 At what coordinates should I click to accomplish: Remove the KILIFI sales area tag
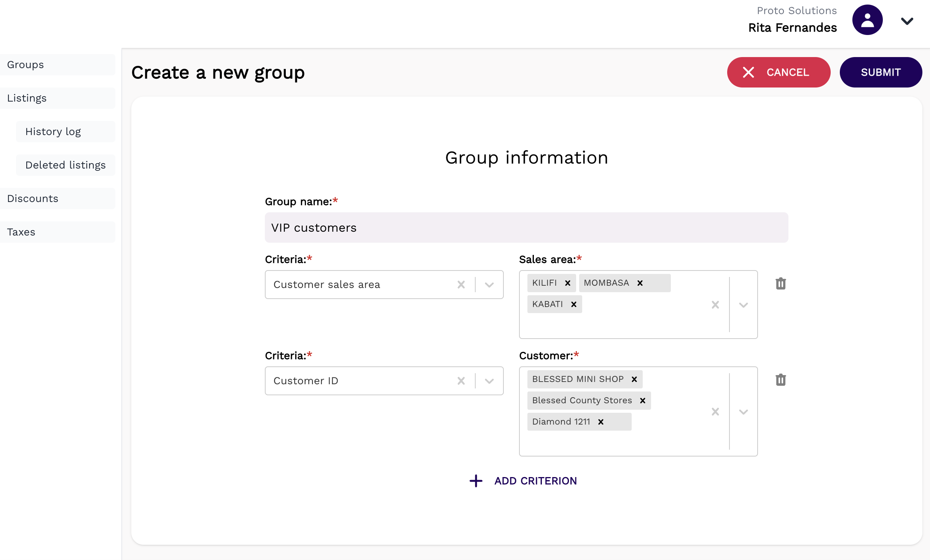point(568,283)
